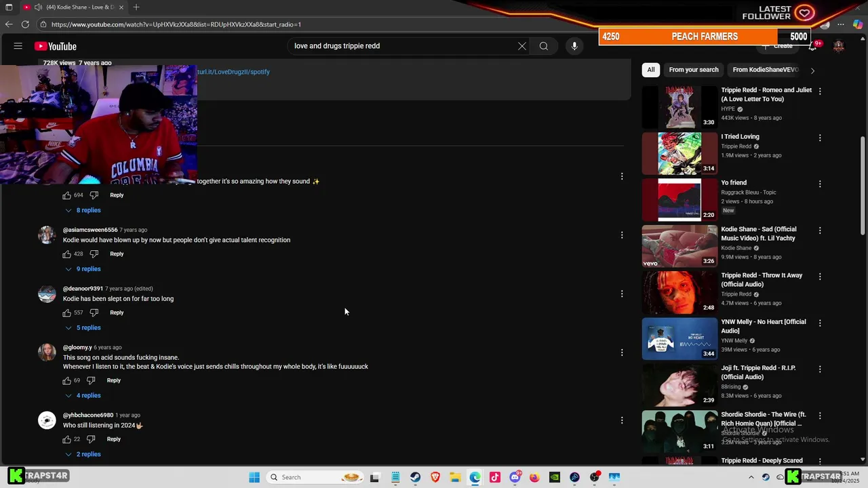Viewport: 868px width, 488px height.
Task: Open action menu for Joji R.I.P. video
Action: coord(820,369)
